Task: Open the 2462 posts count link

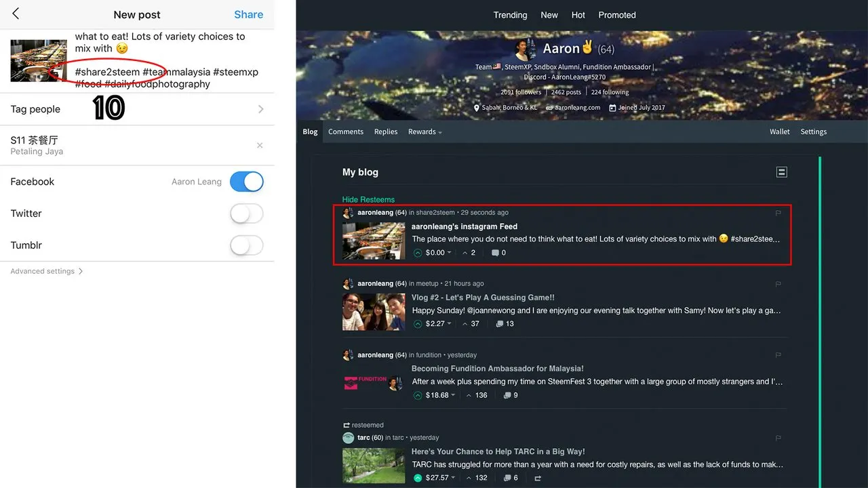Action: (566, 92)
